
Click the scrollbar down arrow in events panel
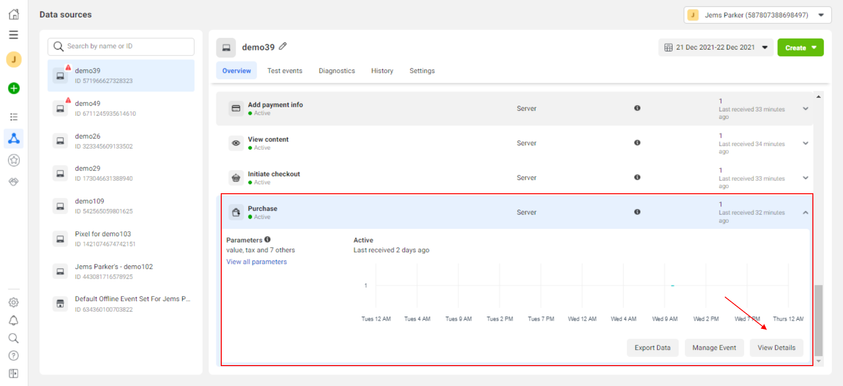click(819, 361)
